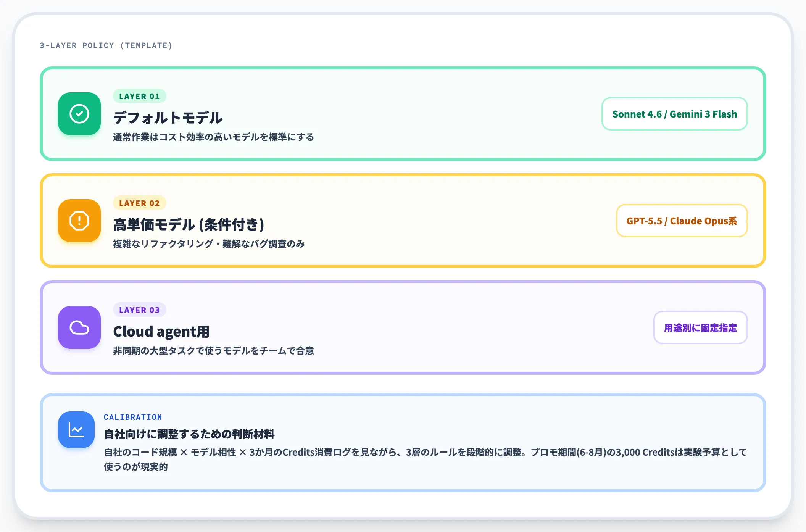
Task: Click the LAYER 02 label pill
Action: pos(139,203)
